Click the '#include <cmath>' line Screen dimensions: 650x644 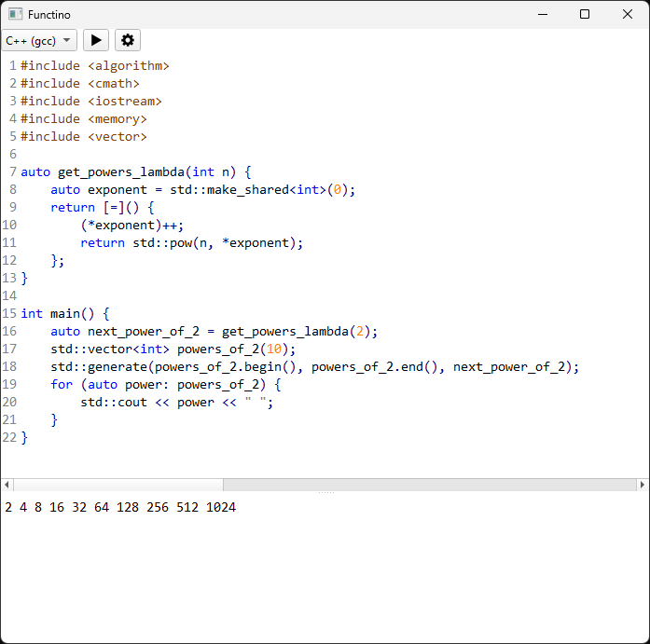(80, 84)
